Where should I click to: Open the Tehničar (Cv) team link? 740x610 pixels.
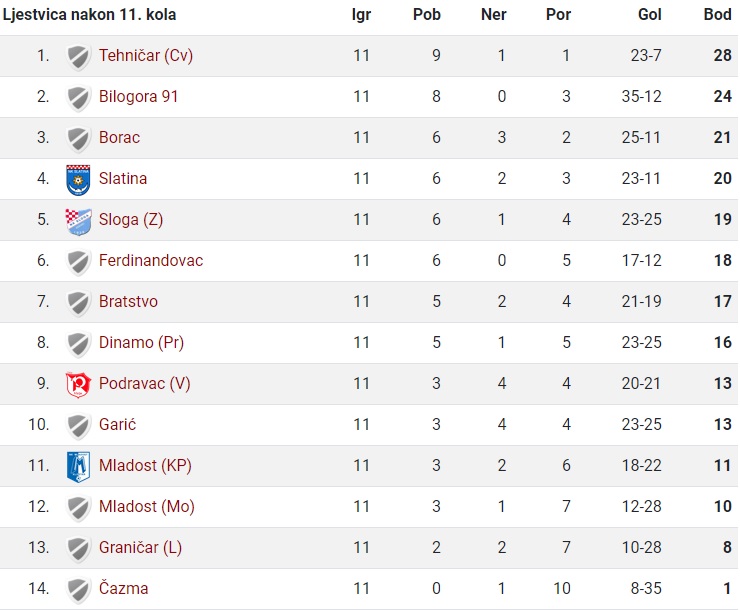pos(146,56)
